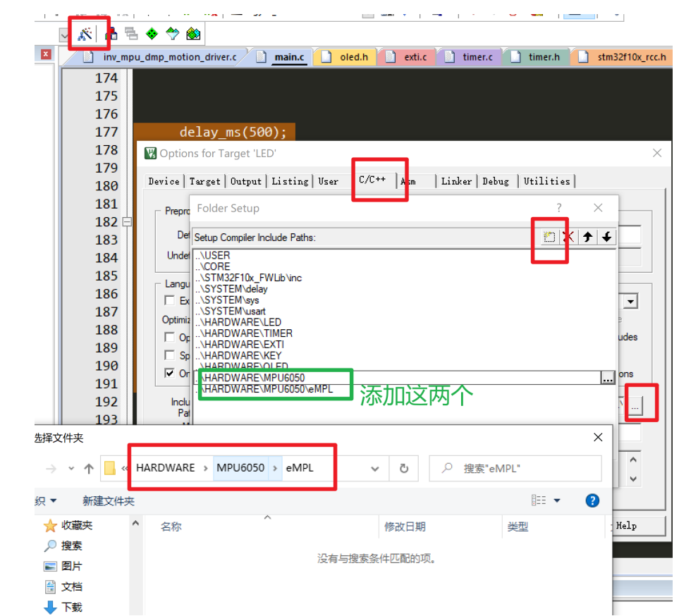Collapse the code fold at line 182
The height and width of the screenshot is (616, 679).
127,222
